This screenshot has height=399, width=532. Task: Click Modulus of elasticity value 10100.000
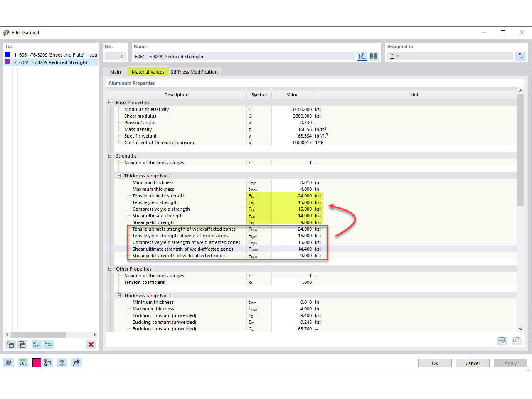293,109
